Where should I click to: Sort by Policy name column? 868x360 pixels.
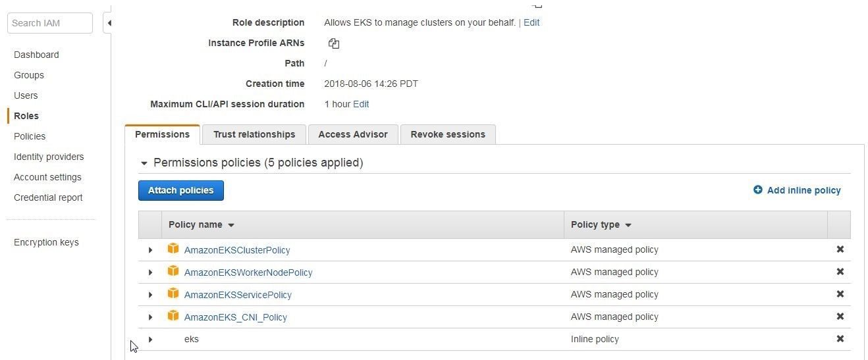click(201, 224)
